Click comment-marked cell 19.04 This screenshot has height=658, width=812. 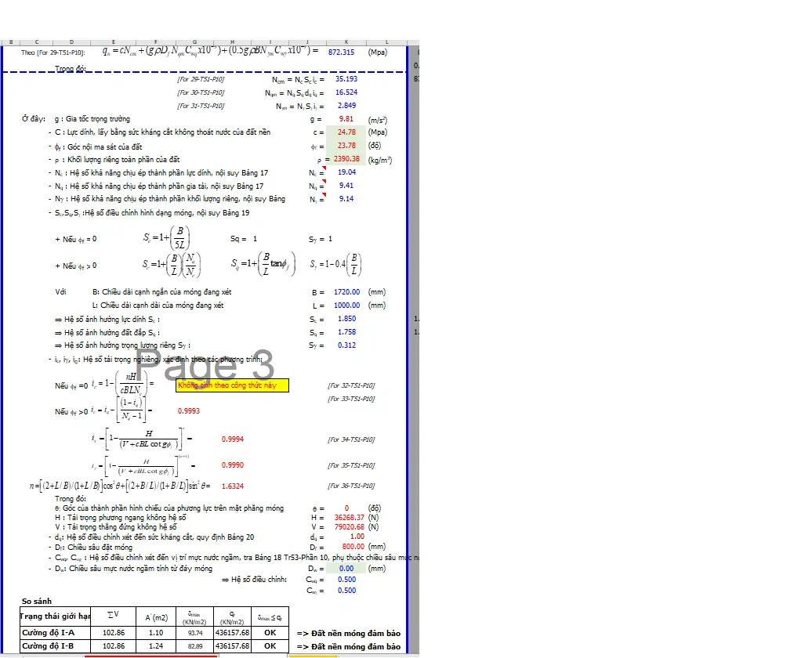[x=346, y=172]
